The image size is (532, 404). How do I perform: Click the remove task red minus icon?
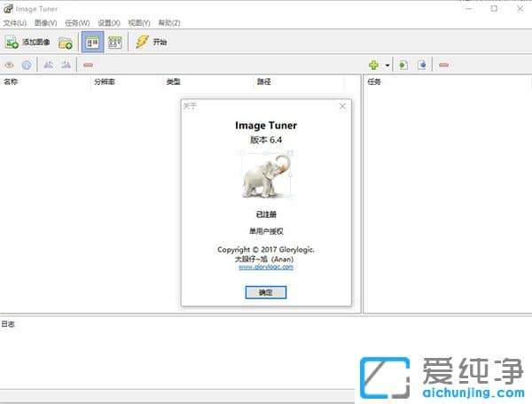[x=444, y=65]
